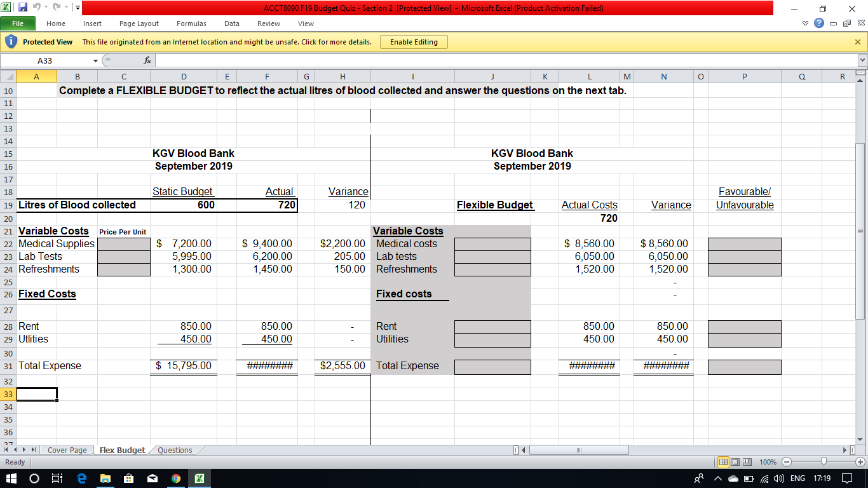Click the formula bar input area

(506, 60)
